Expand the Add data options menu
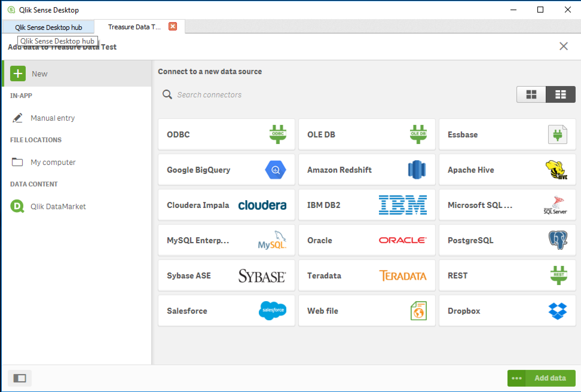 pos(517,378)
